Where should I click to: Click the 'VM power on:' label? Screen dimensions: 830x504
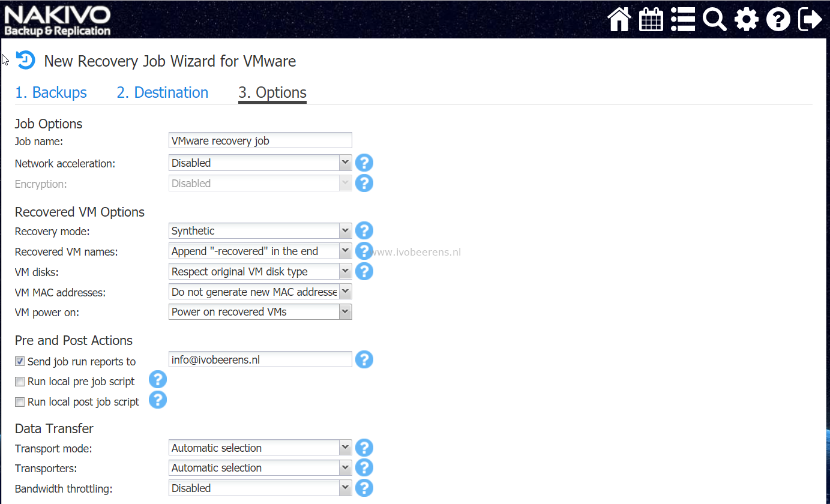(x=47, y=313)
